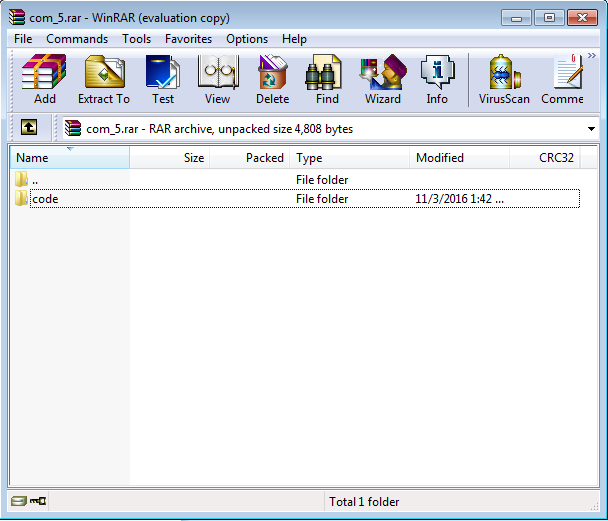Minimize the WinRAR window
The height and width of the screenshot is (521, 608).
tap(516, 17)
